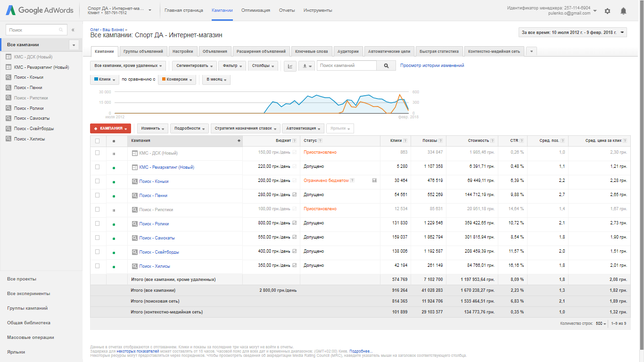Expand the Сегментировать dropdown
Viewport: 644px width, 362px height.
[x=194, y=66]
